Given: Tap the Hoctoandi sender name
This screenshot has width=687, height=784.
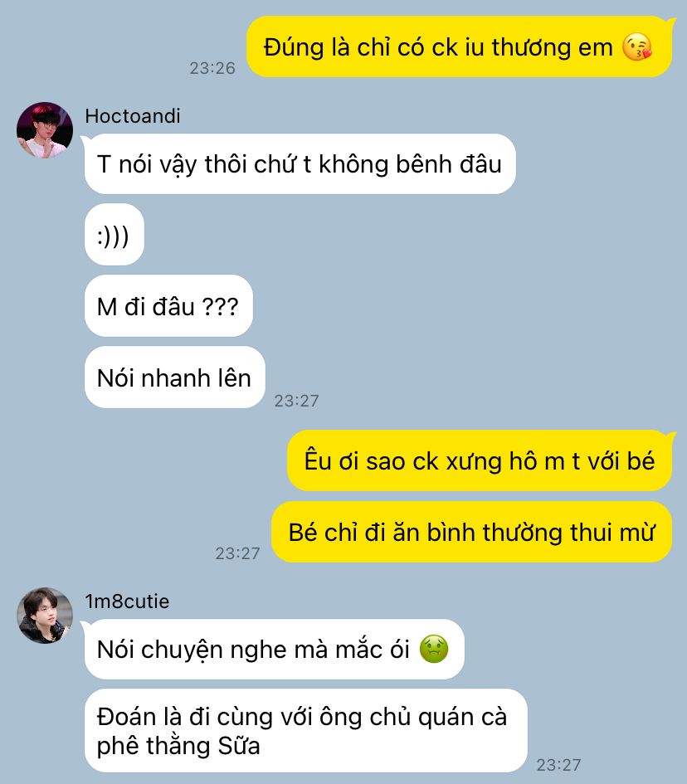Looking at the screenshot, I should point(133,116).
